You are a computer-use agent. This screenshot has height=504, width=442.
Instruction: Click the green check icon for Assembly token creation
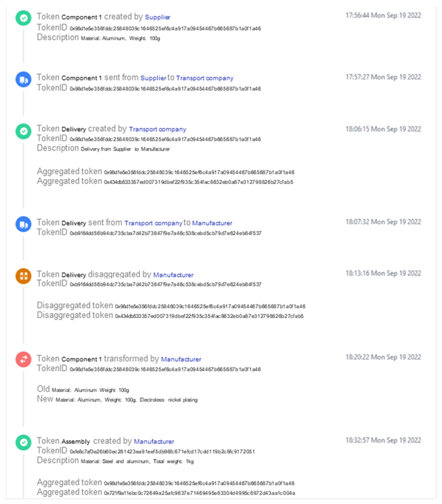pos(23,442)
